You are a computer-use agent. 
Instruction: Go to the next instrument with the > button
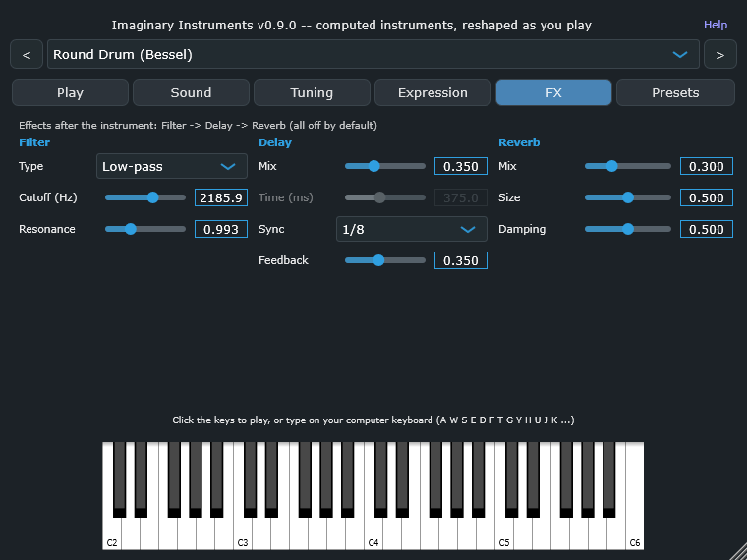click(x=719, y=55)
